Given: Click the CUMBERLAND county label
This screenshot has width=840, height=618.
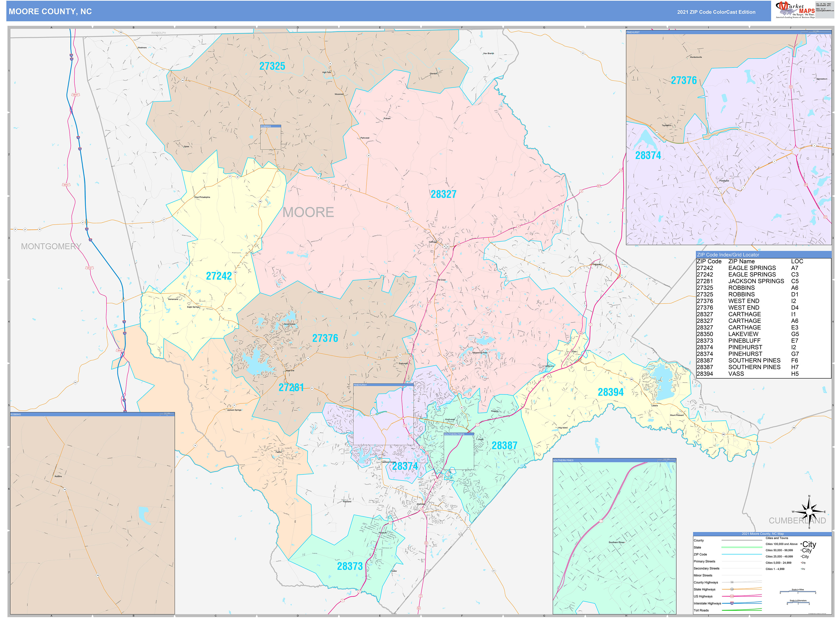Looking at the screenshot, I should 797,521.
